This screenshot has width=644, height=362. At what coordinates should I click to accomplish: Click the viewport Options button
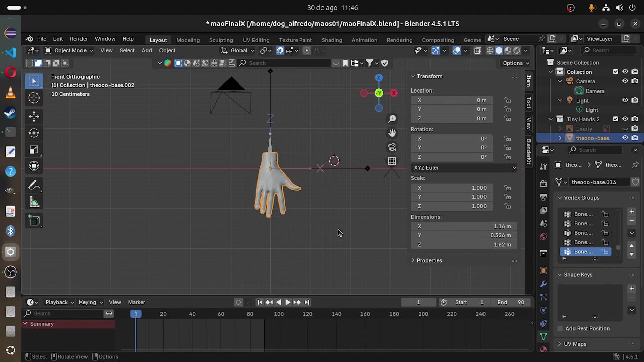tap(516, 63)
